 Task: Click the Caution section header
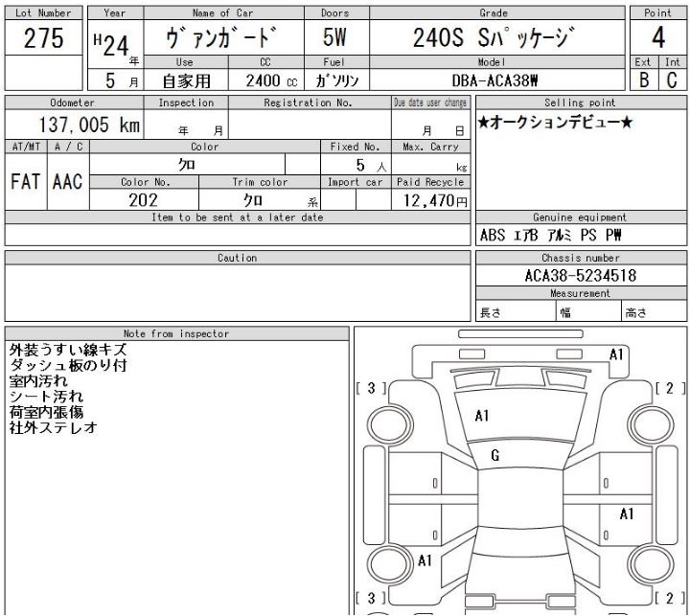(238, 258)
